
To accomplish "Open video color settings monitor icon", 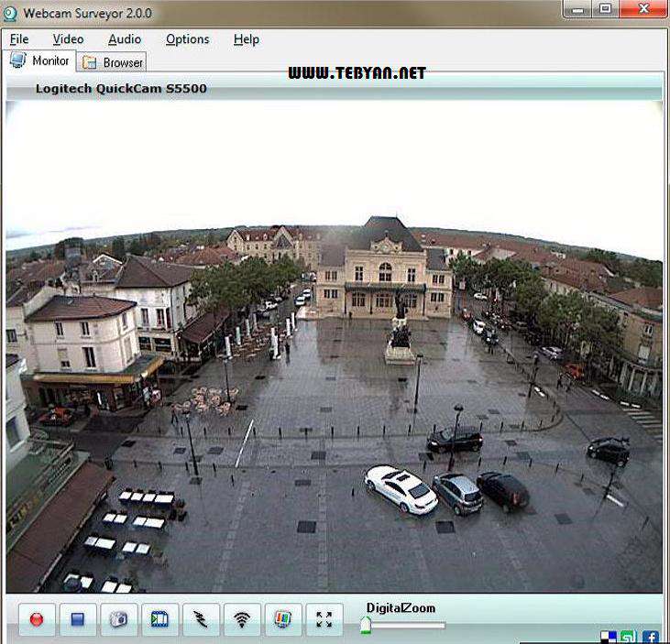I will coord(283,619).
